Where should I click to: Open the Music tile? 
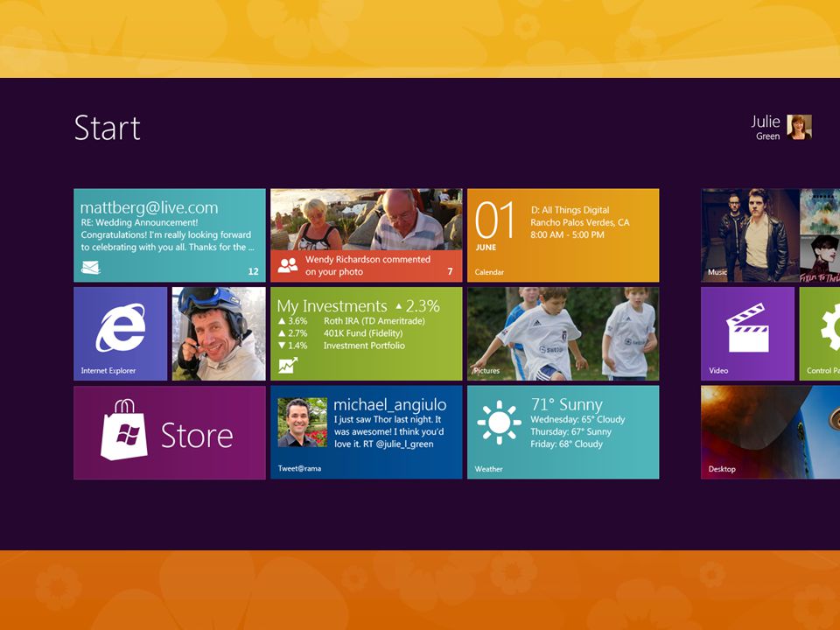[x=750, y=235]
